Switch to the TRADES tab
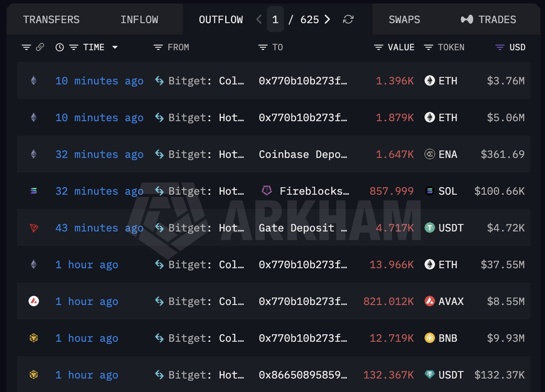 coord(488,20)
